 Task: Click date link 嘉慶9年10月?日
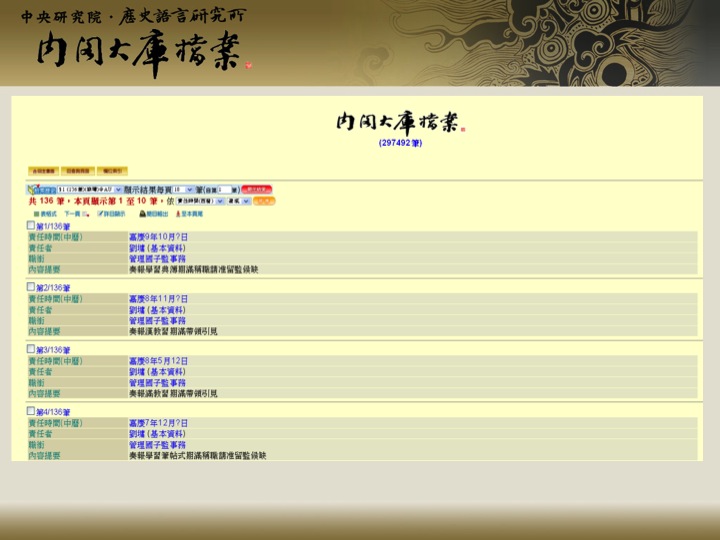pyautogui.click(x=158, y=237)
